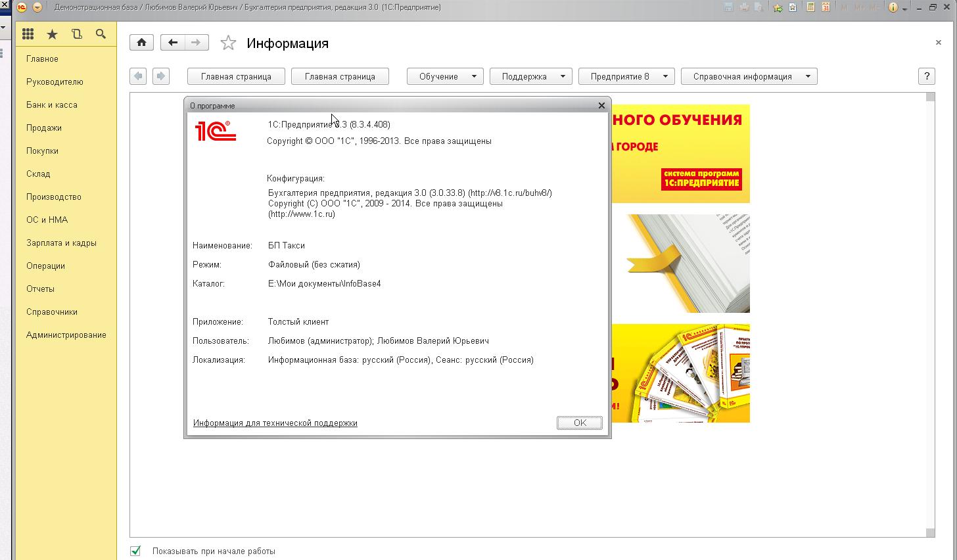This screenshot has width=957, height=560.
Task: Open the sections menu grid icon
Action: (x=28, y=34)
